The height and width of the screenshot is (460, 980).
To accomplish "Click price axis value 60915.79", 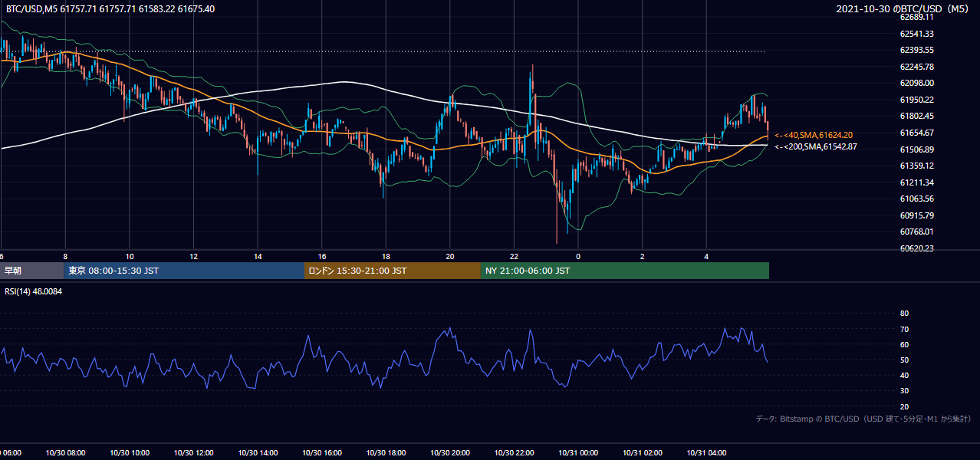I will (917, 215).
